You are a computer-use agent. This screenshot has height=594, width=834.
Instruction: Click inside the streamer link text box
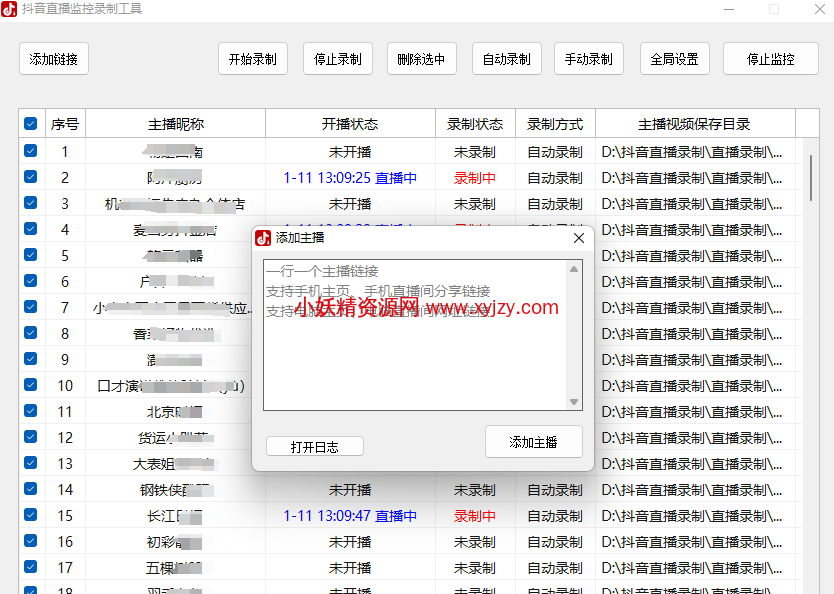pyautogui.click(x=416, y=335)
